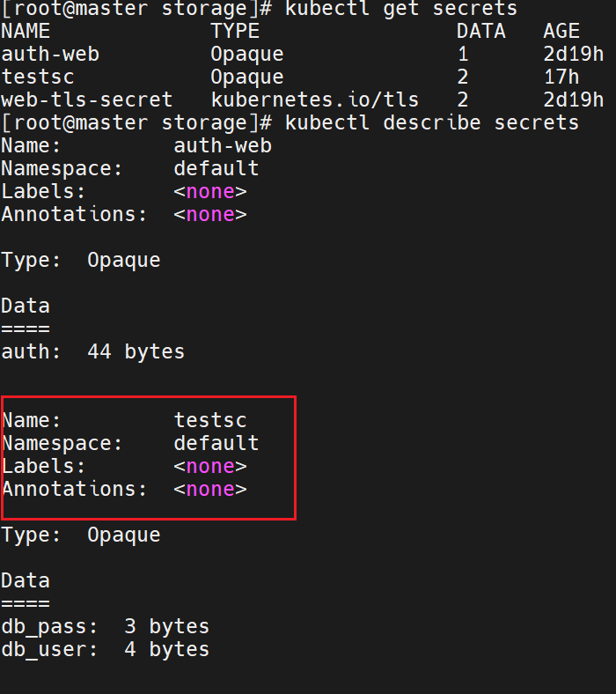Select the AGE column header
Image resolution: width=616 pixels, height=694 pixels.
coord(561,32)
